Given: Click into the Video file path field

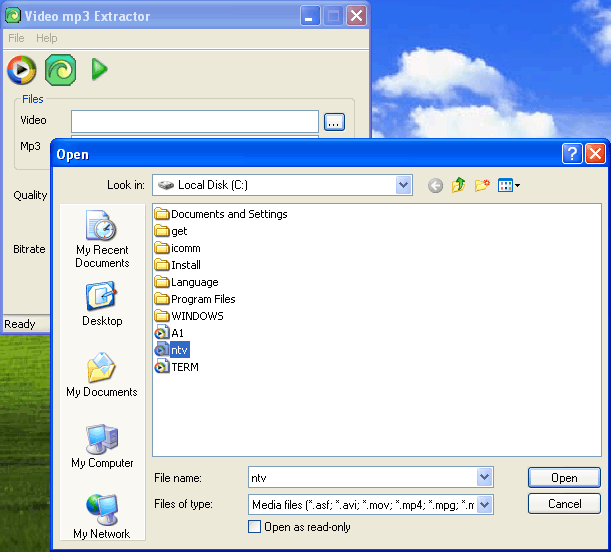Looking at the screenshot, I should (x=195, y=122).
